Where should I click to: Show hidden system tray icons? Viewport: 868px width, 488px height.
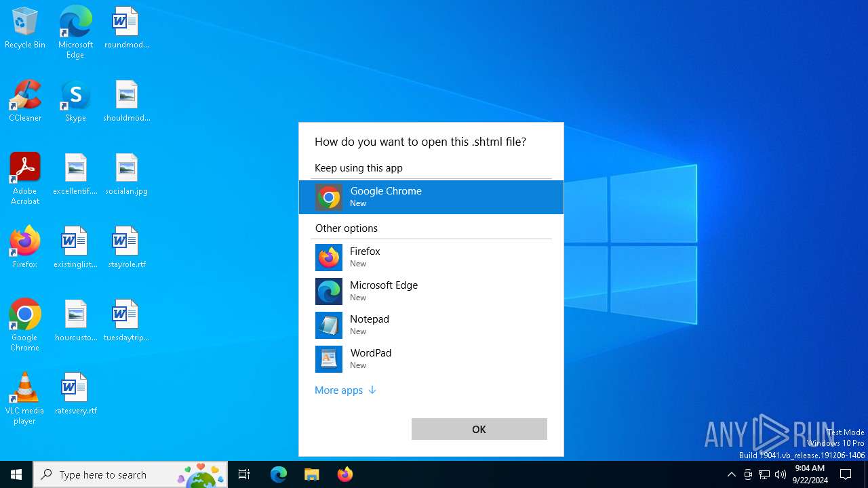731,474
